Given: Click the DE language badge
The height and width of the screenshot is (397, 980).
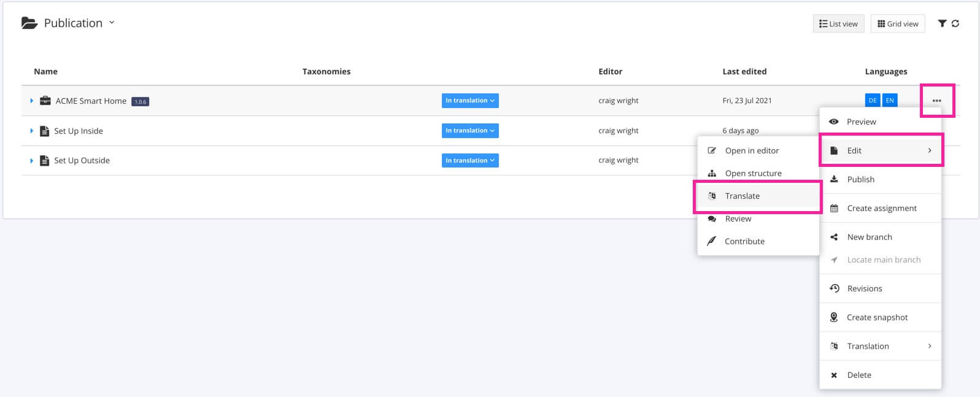Looking at the screenshot, I should (872, 101).
